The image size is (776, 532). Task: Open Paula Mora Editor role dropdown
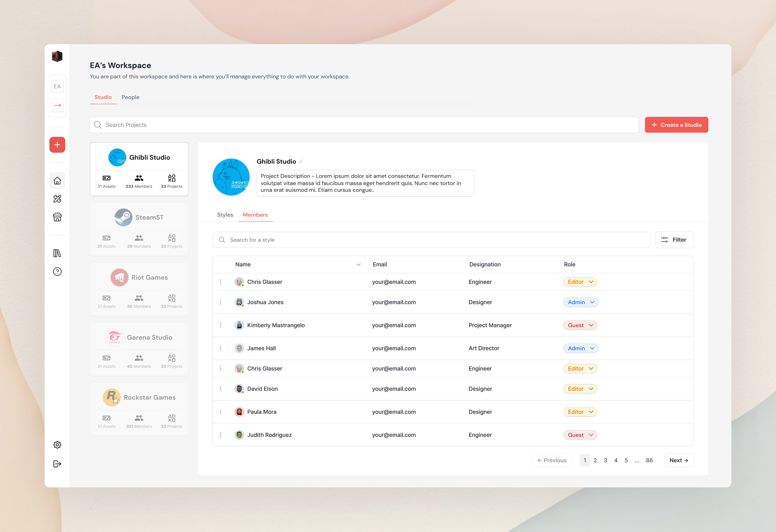(x=580, y=412)
